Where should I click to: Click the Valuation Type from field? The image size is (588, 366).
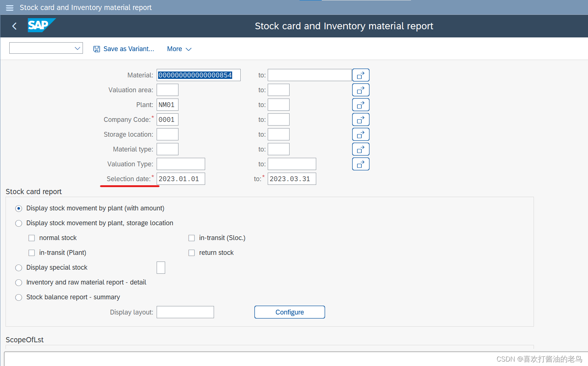click(x=181, y=164)
